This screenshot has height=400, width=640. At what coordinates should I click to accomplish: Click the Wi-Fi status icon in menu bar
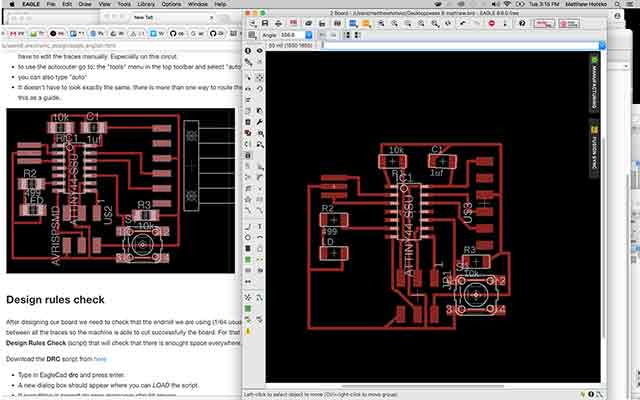point(507,4)
